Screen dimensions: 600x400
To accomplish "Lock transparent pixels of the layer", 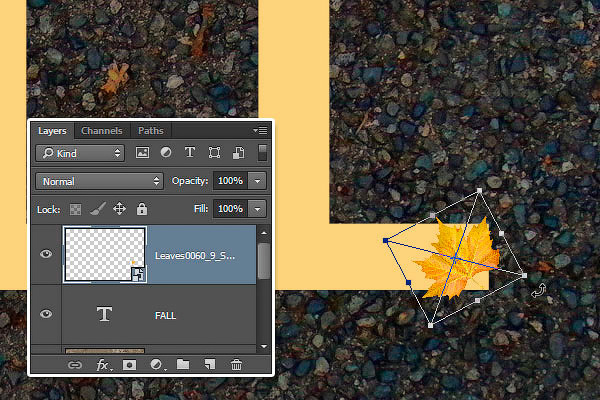I will point(75,209).
